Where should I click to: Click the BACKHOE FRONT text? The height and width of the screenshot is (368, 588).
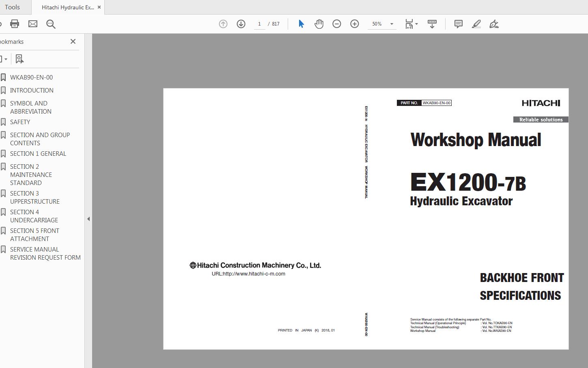[x=522, y=278]
